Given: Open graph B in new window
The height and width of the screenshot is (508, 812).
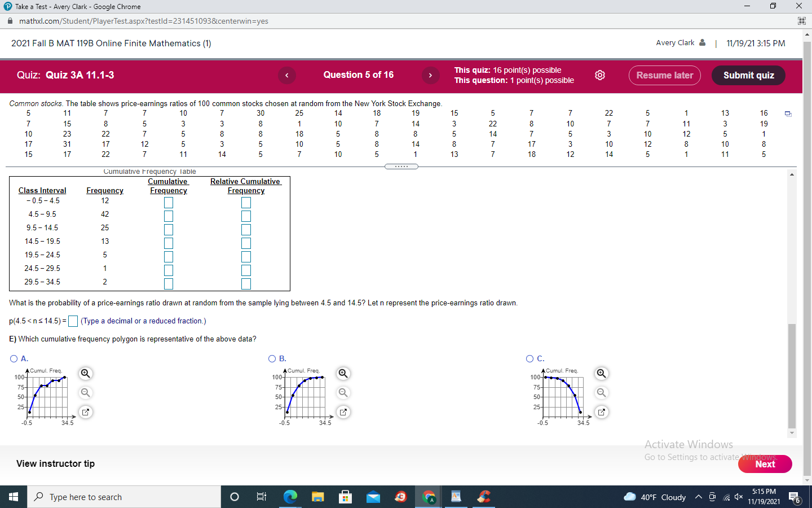Looking at the screenshot, I should point(343,412).
